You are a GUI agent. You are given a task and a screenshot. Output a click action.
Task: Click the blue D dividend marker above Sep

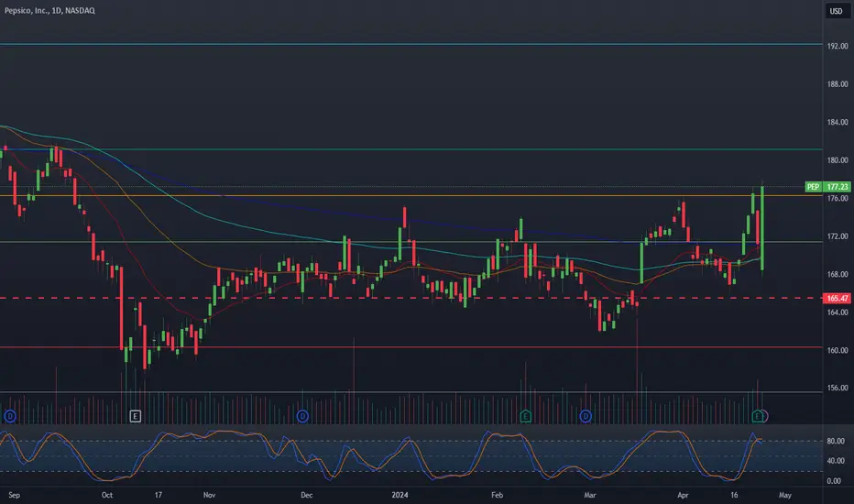point(10,417)
